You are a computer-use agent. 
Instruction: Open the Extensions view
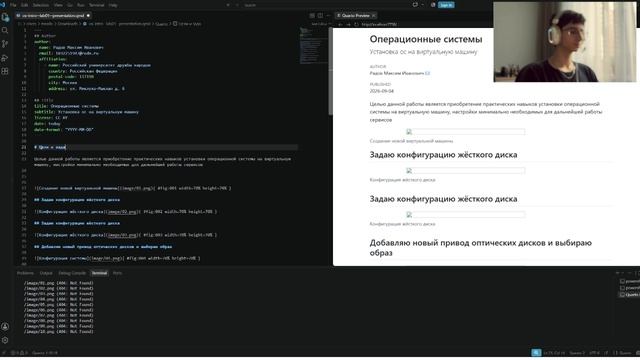(x=5, y=71)
